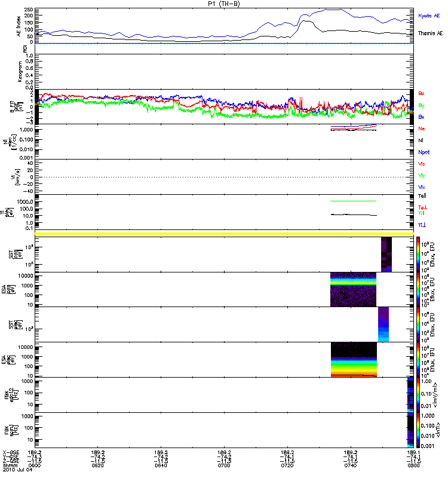Click the 0800 time tick label
This screenshot has width=448, height=478.
click(413, 465)
